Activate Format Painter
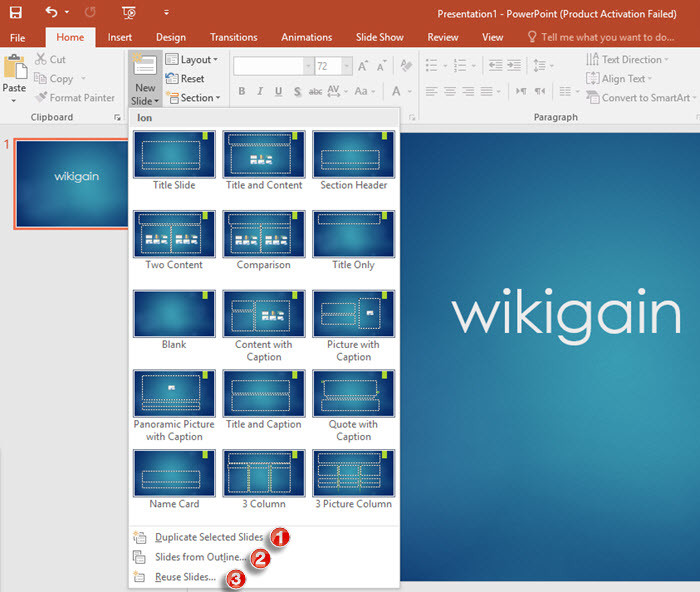Screen dimensions: 700x592 click(75, 97)
